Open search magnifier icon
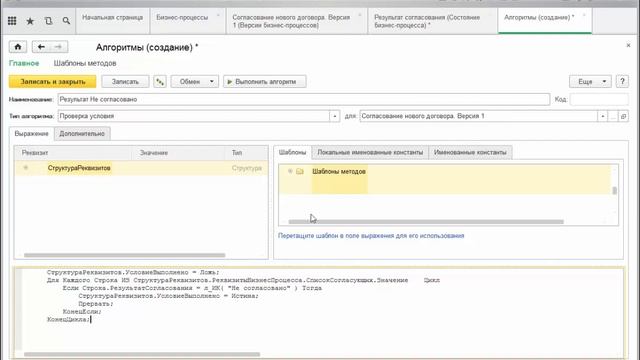The width and height of the screenshot is (640, 360). [x=66, y=21]
